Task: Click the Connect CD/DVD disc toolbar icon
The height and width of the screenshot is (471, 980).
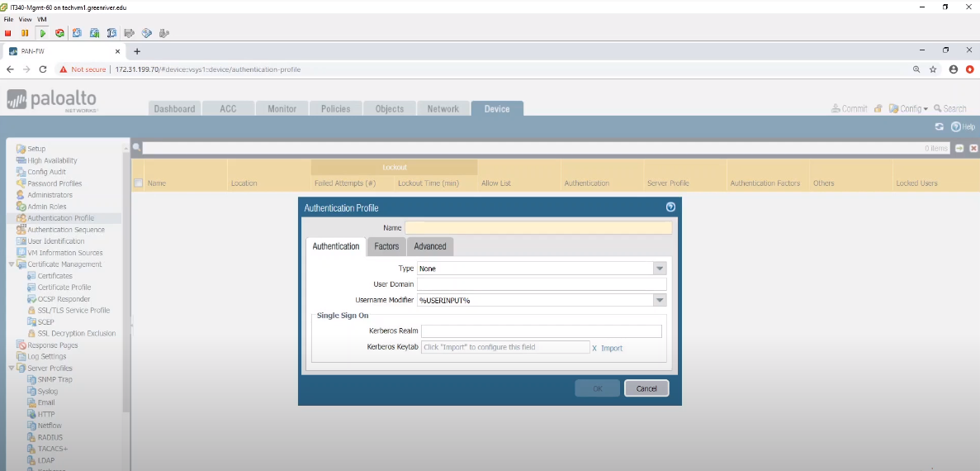Action: pyautogui.click(x=147, y=33)
